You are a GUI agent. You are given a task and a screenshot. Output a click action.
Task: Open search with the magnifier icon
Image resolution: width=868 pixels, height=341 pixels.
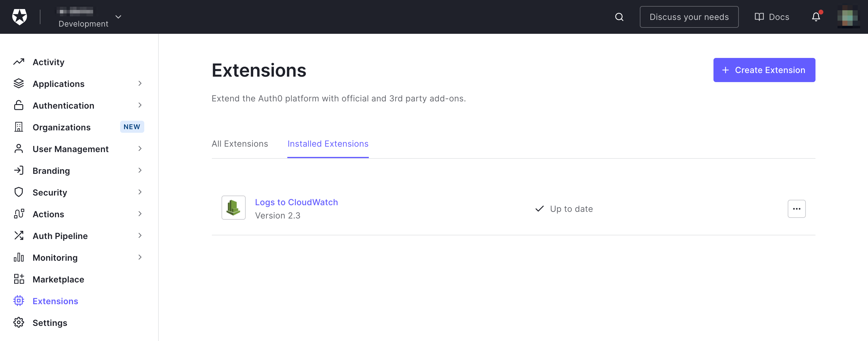[619, 17]
